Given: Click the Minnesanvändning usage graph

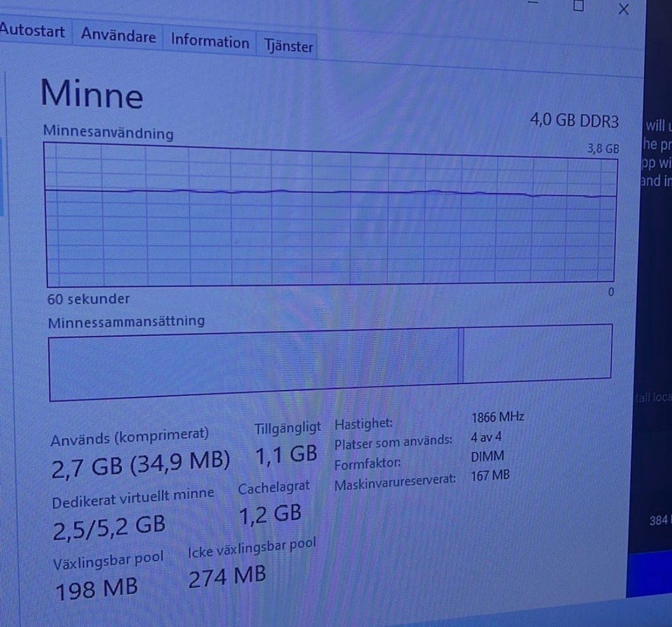Looking at the screenshot, I should click(330, 216).
